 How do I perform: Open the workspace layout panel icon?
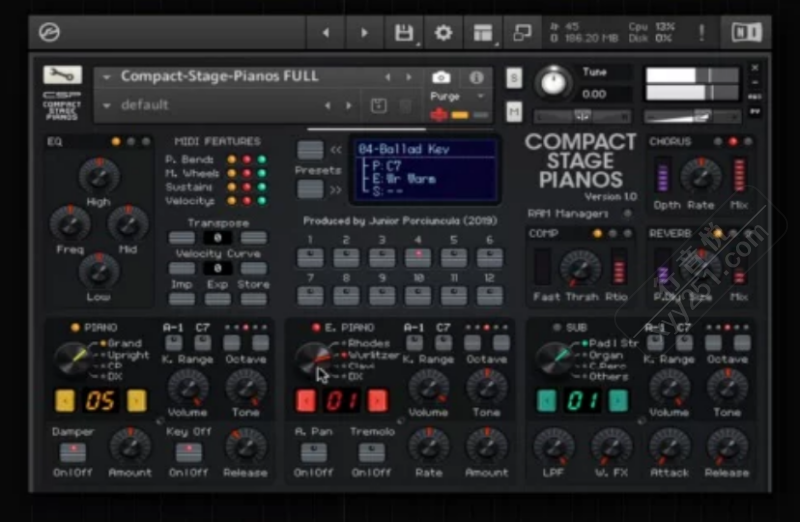tap(483, 33)
